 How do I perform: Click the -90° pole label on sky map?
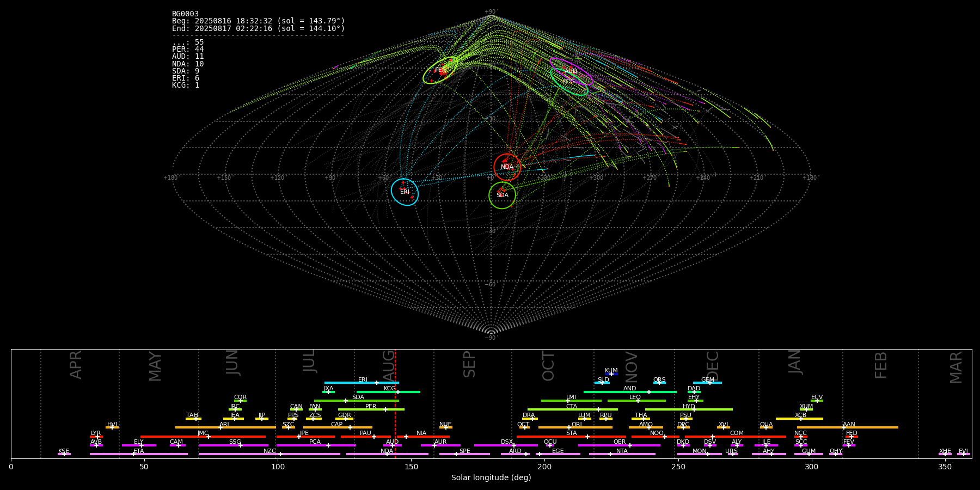(x=491, y=338)
